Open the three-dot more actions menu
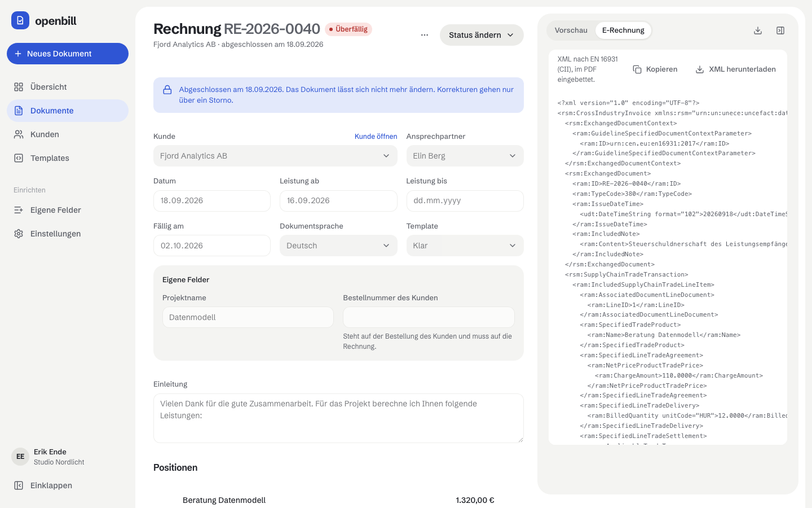 (x=425, y=35)
